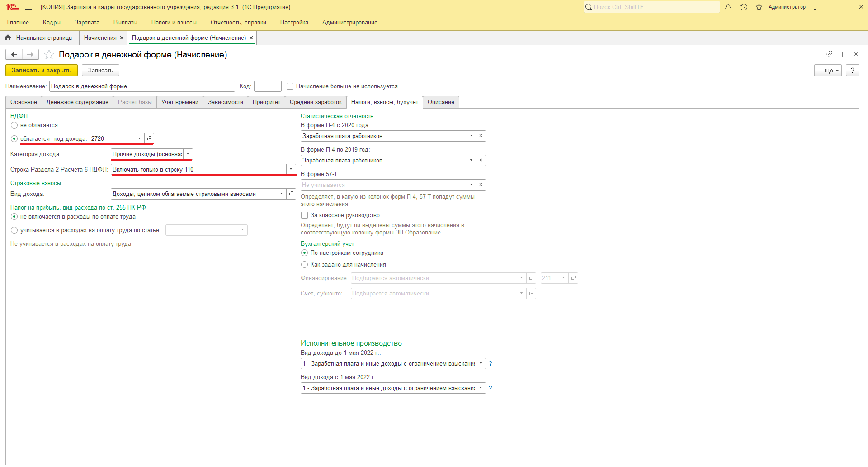Click Записать и закрыть button
This screenshot has height=467, width=868.
tap(42, 70)
